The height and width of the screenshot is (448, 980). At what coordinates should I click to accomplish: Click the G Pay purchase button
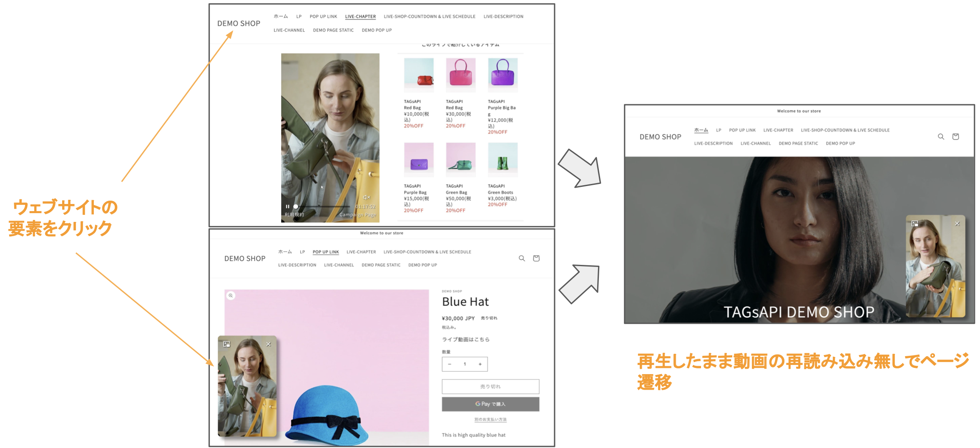tap(490, 404)
